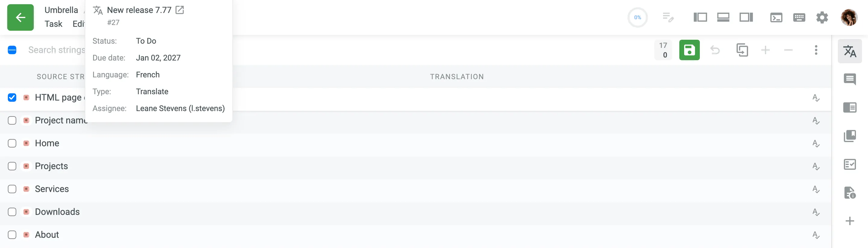The width and height of the screenshot is (868, 248).
Task: Click the undo arrow icon
Action: 715,50
